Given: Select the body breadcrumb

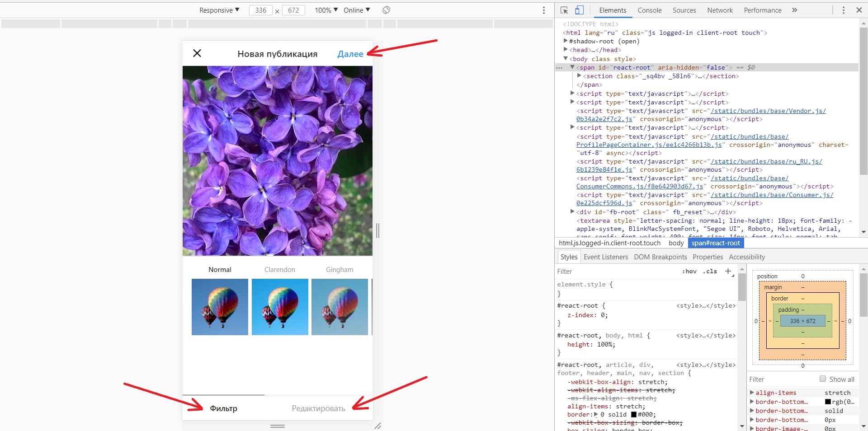Looking at the screenshot, I should point(676,243).
